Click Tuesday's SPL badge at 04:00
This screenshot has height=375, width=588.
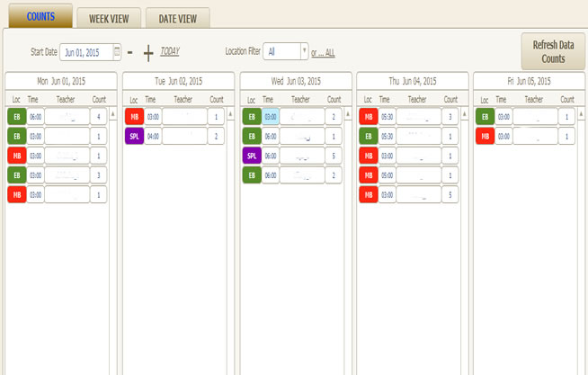click(x=134, y=136)
